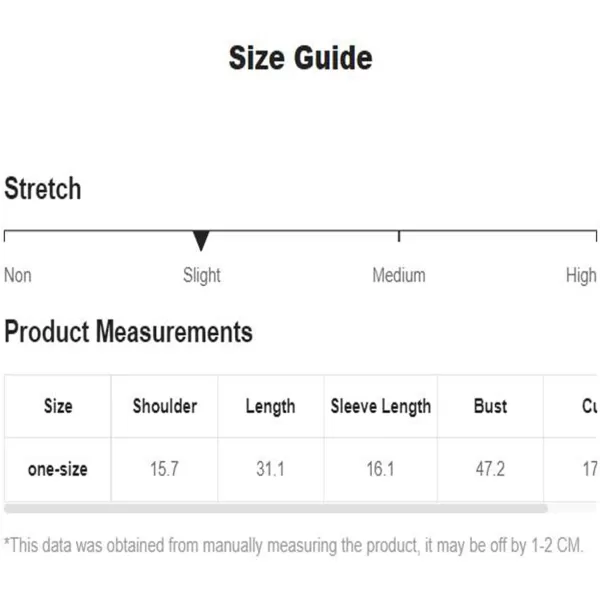
Task: Click the 15.7 shoulder value cell
Action: pos(165,470)
